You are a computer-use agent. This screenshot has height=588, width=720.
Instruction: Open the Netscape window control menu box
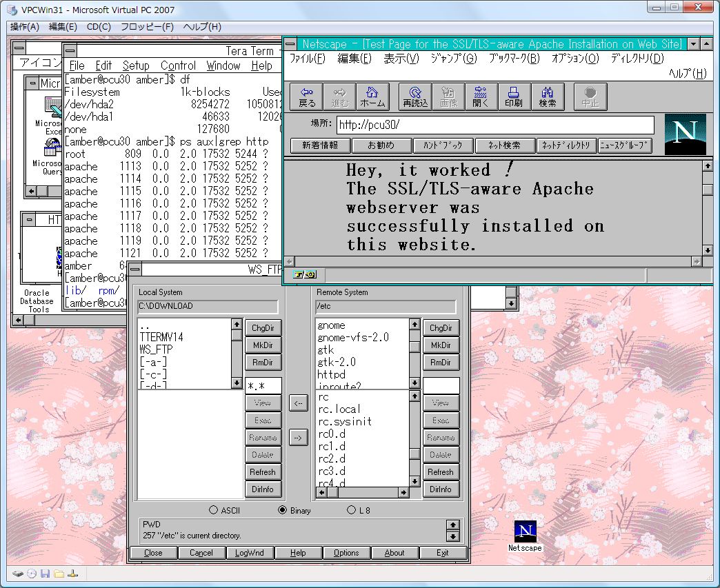click(290, 44)
